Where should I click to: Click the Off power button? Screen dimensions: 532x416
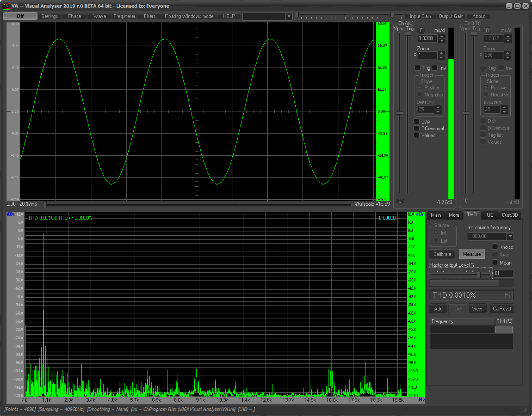(20, 16)
